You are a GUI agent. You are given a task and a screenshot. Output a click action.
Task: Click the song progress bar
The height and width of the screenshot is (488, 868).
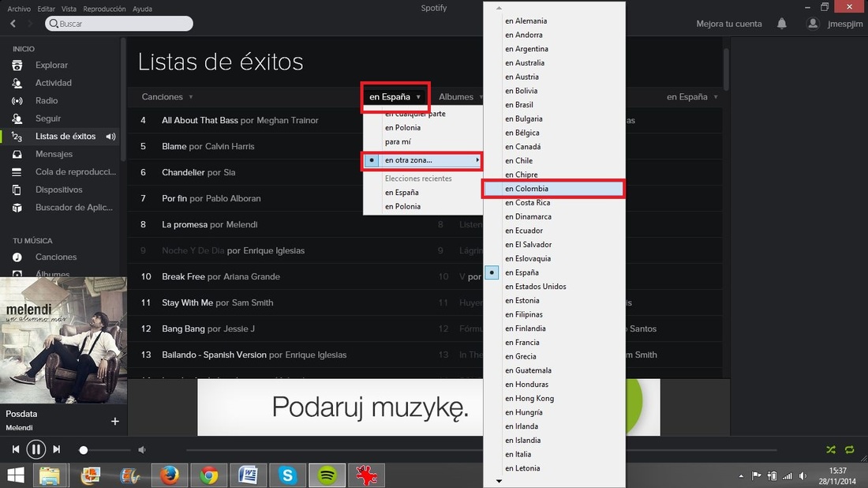(x=481, y=450)
